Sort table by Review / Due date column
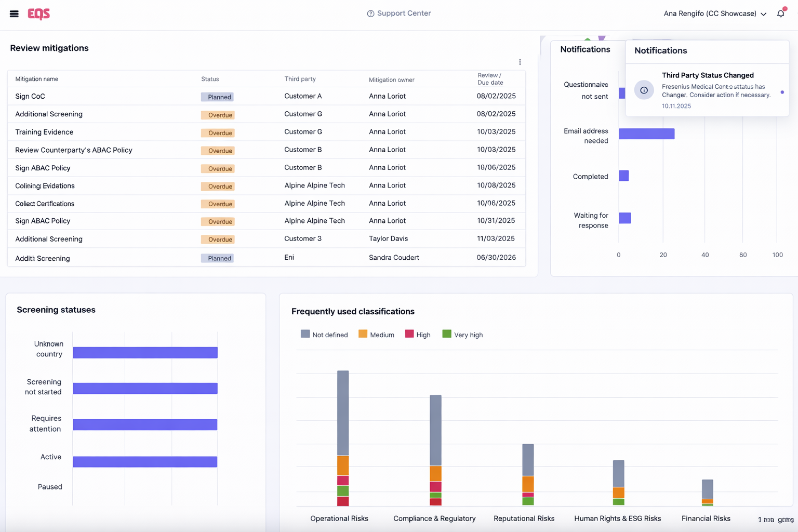 (490, 79)
